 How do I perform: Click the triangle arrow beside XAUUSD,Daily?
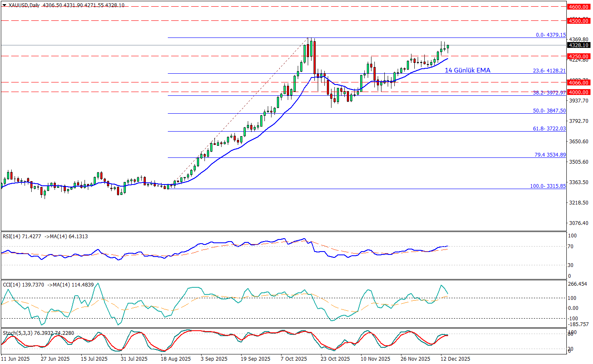click(4, 5)
